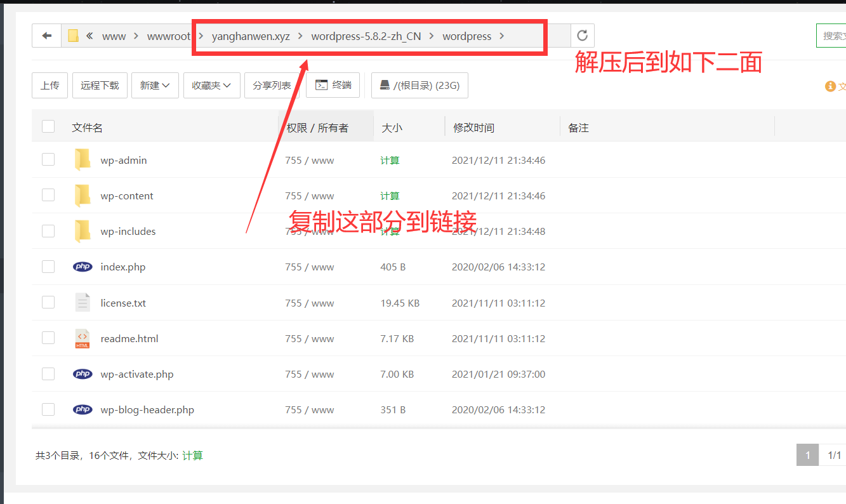Click the 远程下载 button
846x504 pixels.
pyautogui.click(x=100, y=85)
